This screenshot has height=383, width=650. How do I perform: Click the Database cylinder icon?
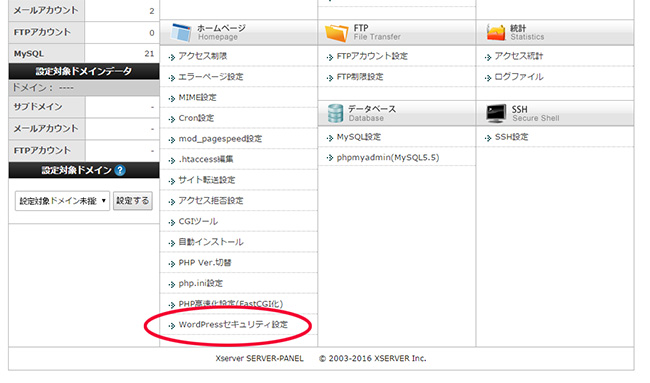pyautogui.click(x=335, y=113)
